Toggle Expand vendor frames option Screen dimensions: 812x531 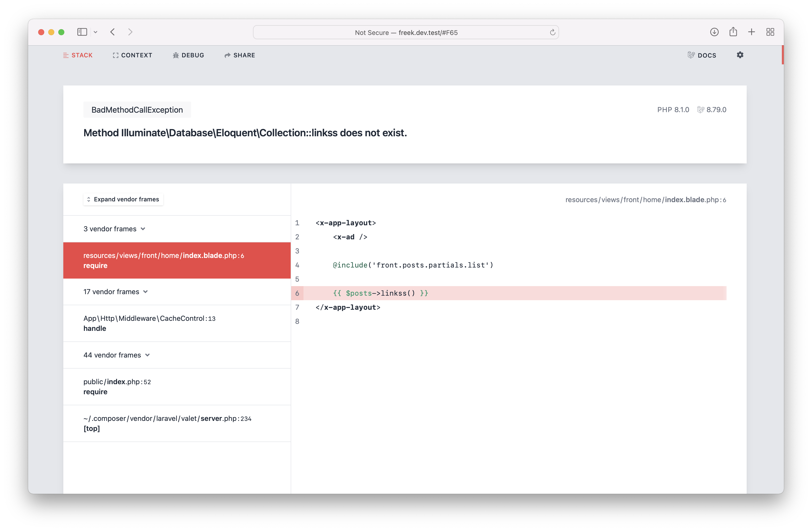122,199
